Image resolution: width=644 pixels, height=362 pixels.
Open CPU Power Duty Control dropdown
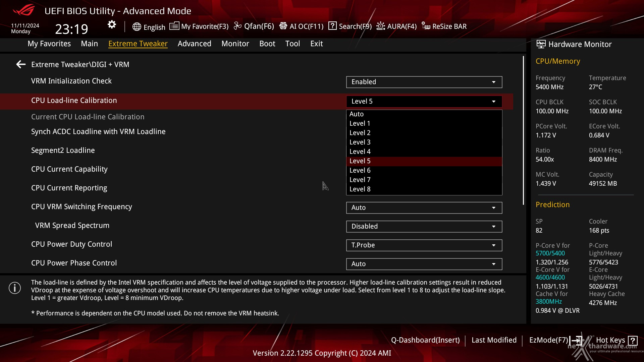tap(424, 245)
